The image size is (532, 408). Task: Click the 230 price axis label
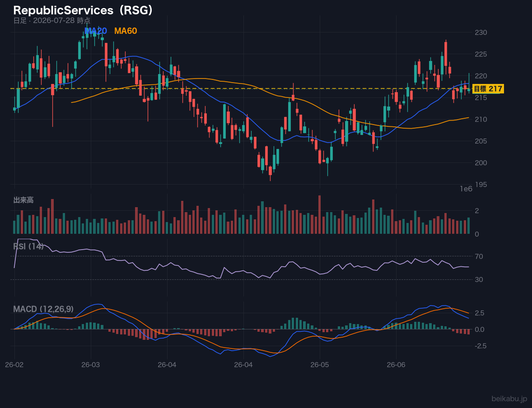[481, 32]
